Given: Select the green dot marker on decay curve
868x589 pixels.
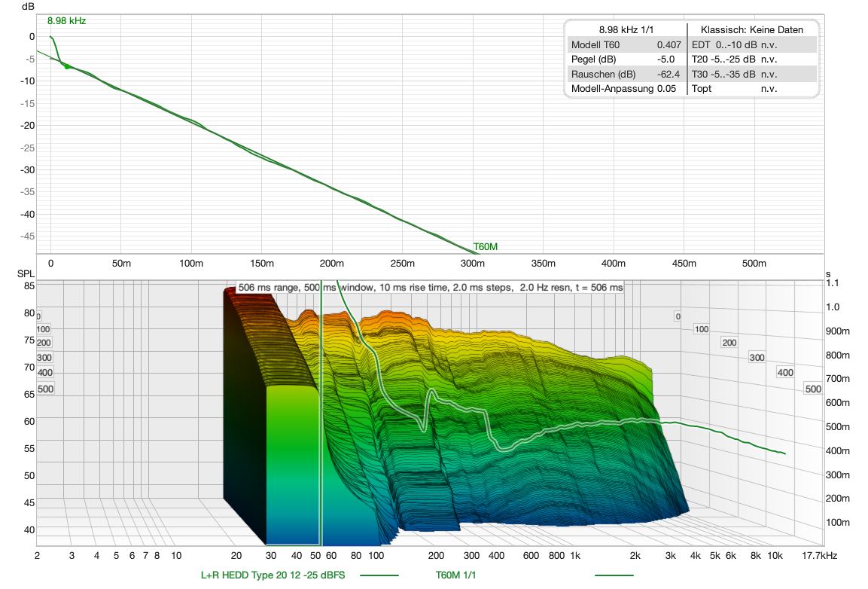Looking at the screenshot, I should pos(67,66).
